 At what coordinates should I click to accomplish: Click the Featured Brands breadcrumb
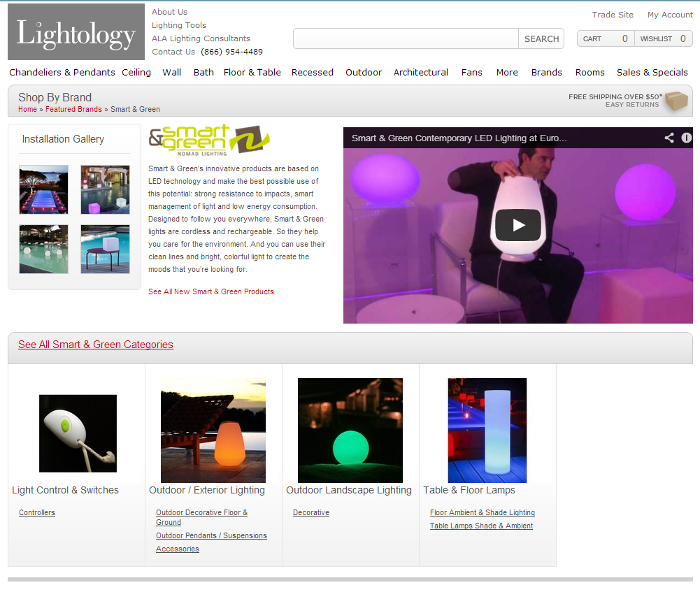[73, 109]
